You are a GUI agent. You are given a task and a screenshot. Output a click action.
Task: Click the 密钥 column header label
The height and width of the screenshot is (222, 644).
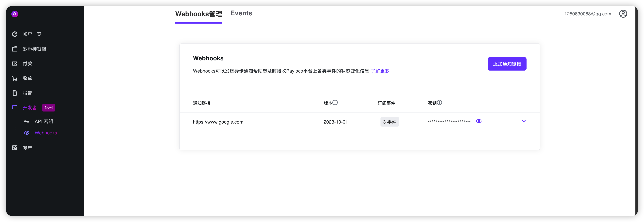pyautogui.click(x=432, y=103)
